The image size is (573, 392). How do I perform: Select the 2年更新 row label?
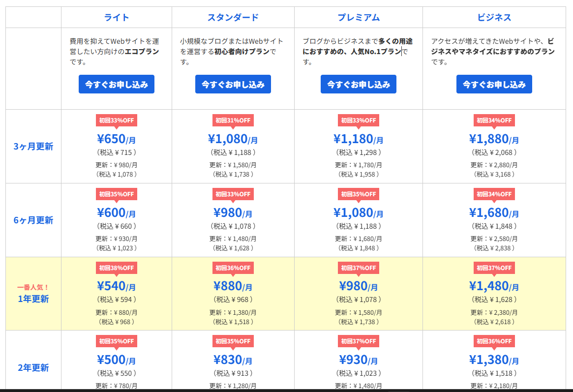pos(33,368)
